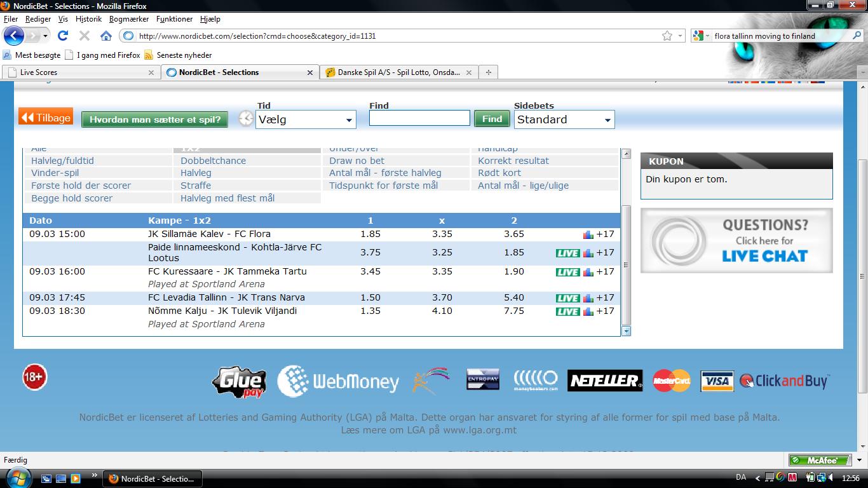Stop loading with the X icon
Image resolution: width=868 pixels, height=488 pixels.
[85, 36]
